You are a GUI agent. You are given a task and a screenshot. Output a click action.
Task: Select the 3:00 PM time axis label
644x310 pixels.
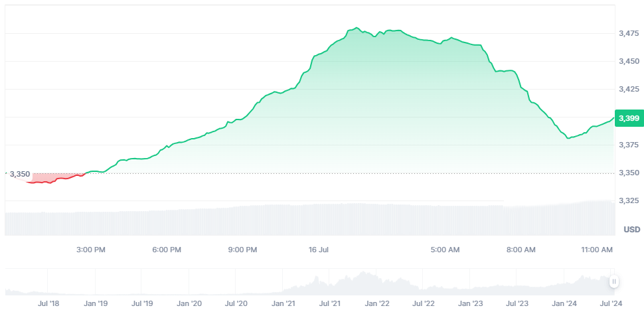click(91, 250)
